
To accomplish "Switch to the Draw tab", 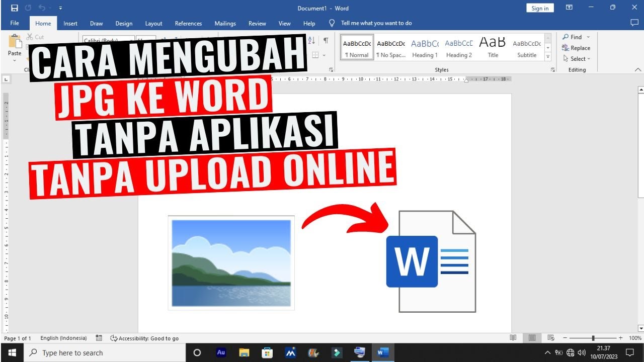I will [x=97, y=23].
